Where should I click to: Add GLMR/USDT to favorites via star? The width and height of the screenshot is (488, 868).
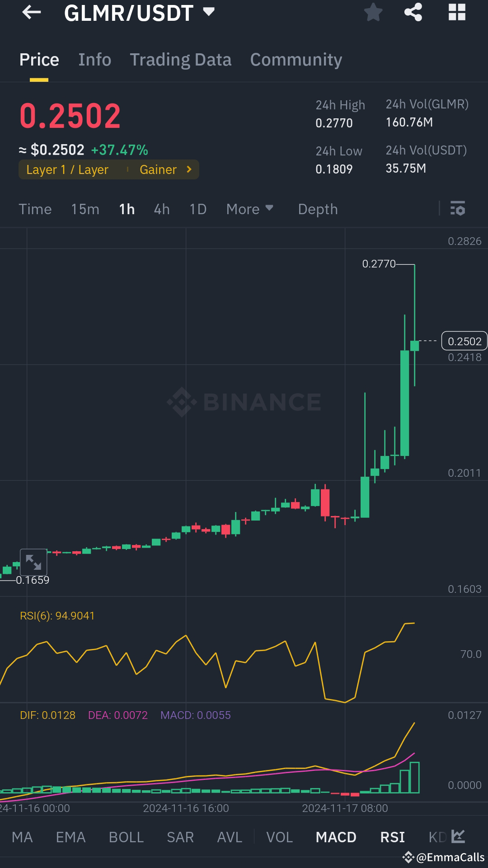tap(374, 12)
